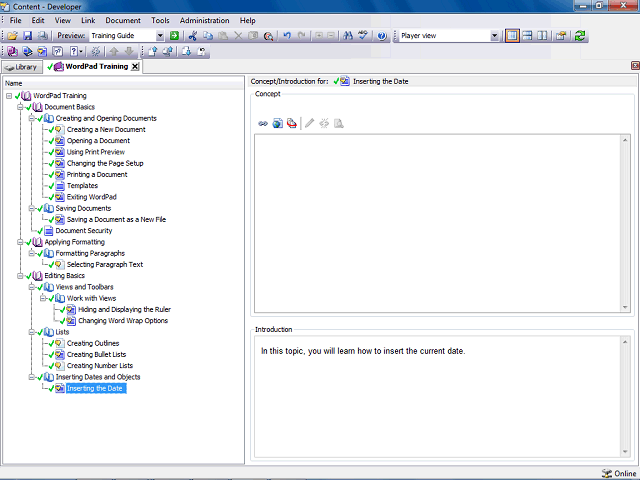640x480 pixels.
Task: Click the Find binoculars icon
Action: coord(348,36)
